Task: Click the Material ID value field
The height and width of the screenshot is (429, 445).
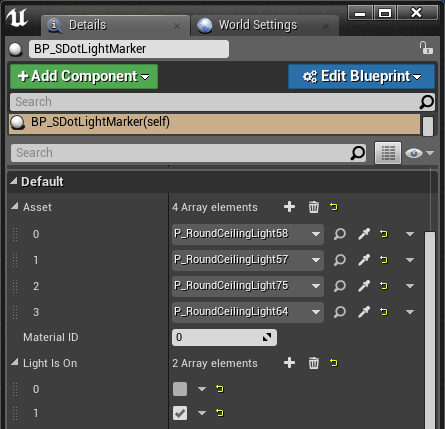Action: 224,337
